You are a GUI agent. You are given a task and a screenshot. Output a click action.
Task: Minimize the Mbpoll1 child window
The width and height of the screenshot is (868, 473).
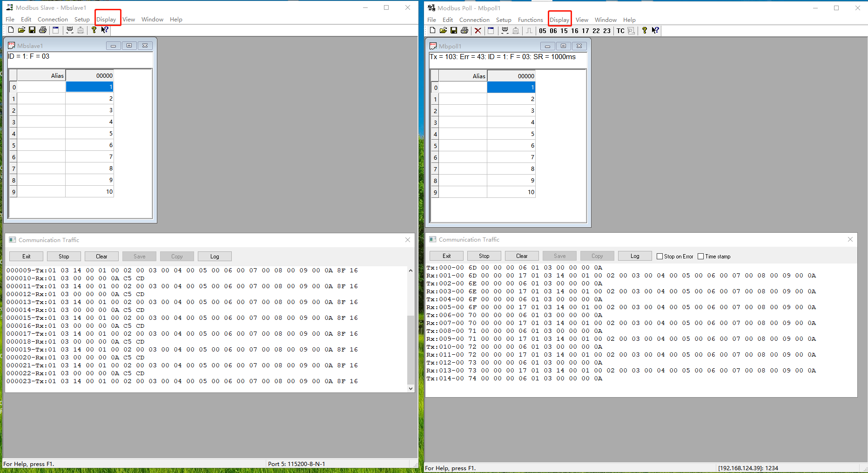point(547,46)
